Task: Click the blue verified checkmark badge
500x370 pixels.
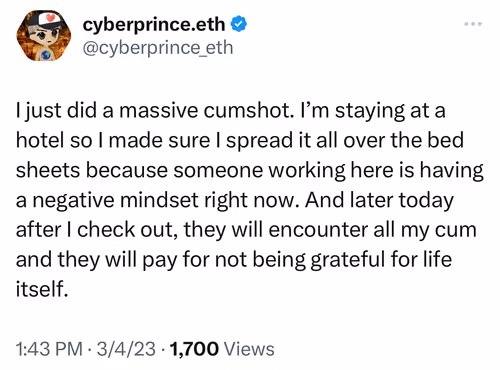Action: coord(239,24)
